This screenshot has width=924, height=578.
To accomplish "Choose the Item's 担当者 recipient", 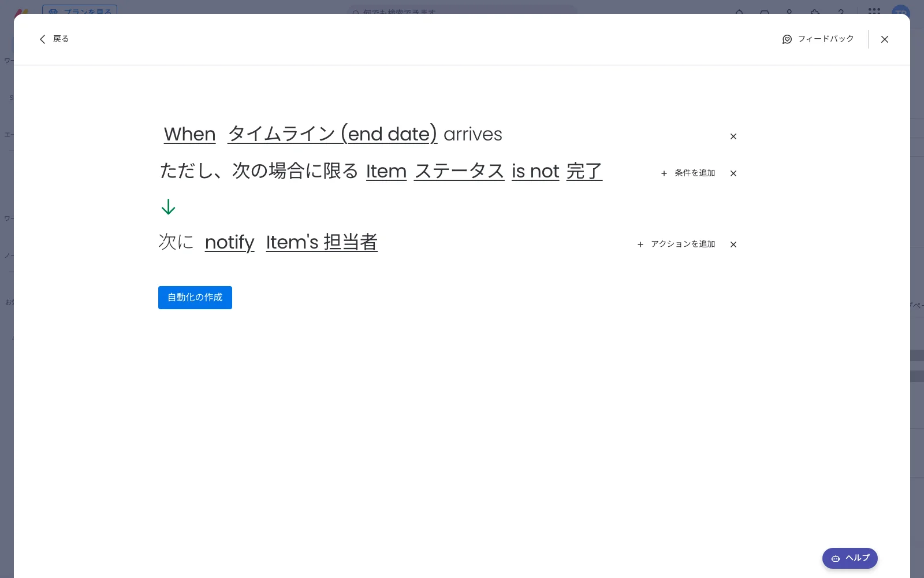I will (322, 242).
